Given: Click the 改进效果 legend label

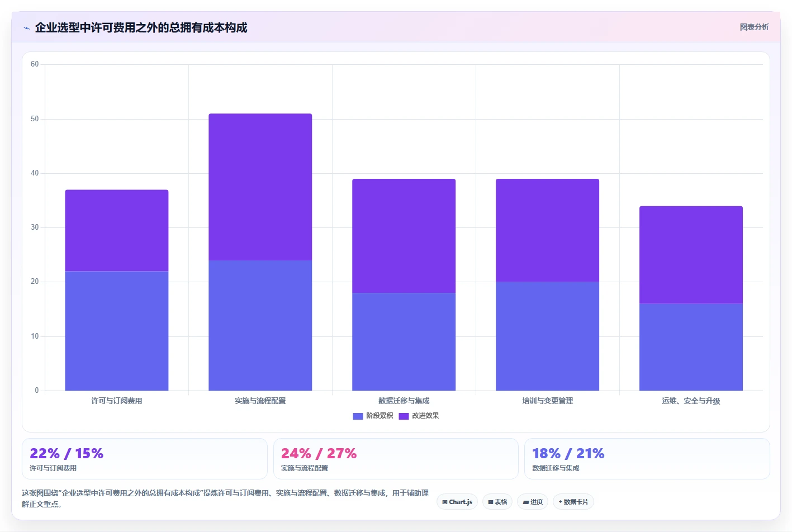Looking at the screenshot, I should [x=425, y=416].
